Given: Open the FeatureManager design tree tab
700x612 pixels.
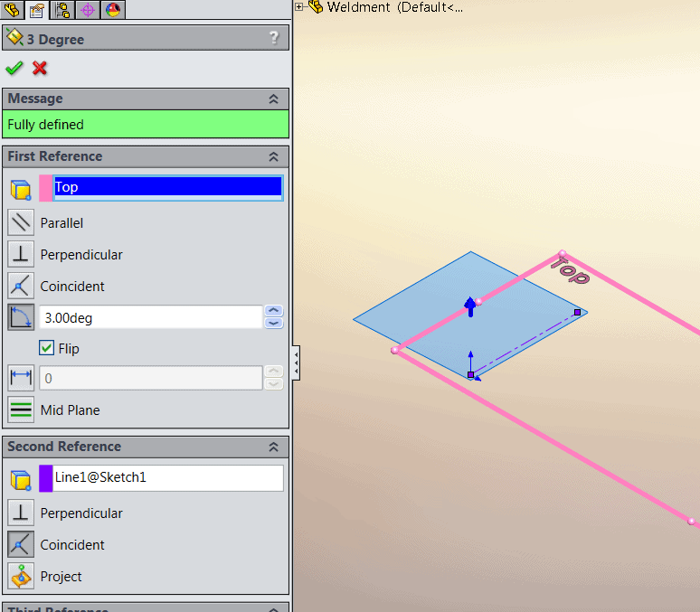Looking at the screenshot, I should tap(12, 9).
